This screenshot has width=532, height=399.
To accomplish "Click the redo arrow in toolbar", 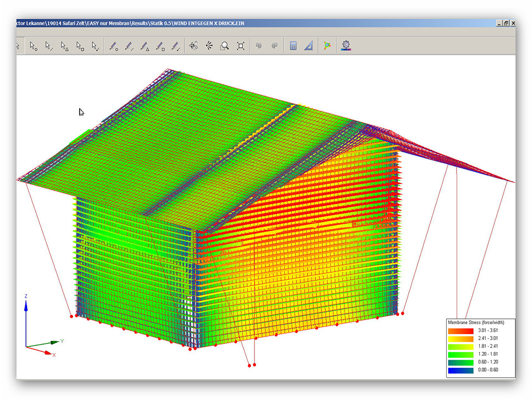I will coord(274,46).
